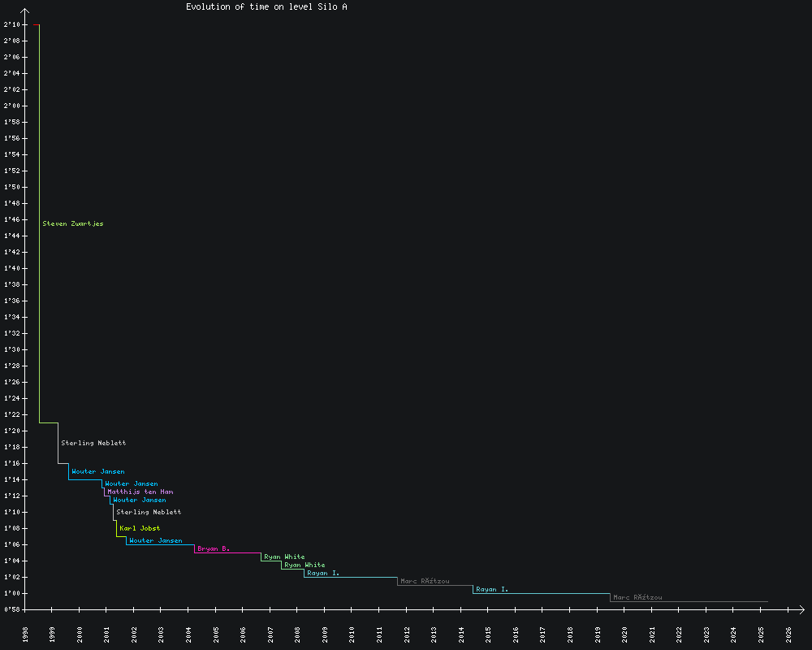Click the red marker at the 2'10 starting point
812x650 pixels.
[36, 24]
